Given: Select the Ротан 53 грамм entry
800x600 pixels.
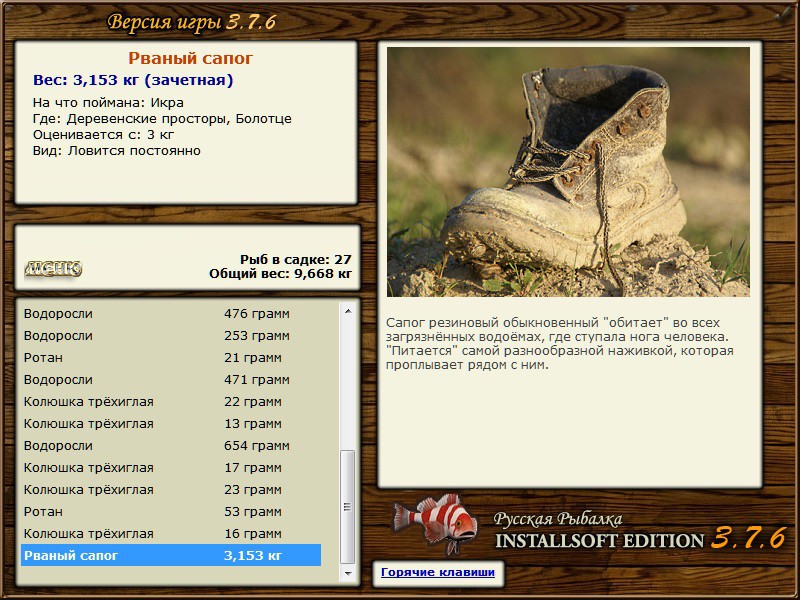Looking at the screenshot, I should [171, 511].
